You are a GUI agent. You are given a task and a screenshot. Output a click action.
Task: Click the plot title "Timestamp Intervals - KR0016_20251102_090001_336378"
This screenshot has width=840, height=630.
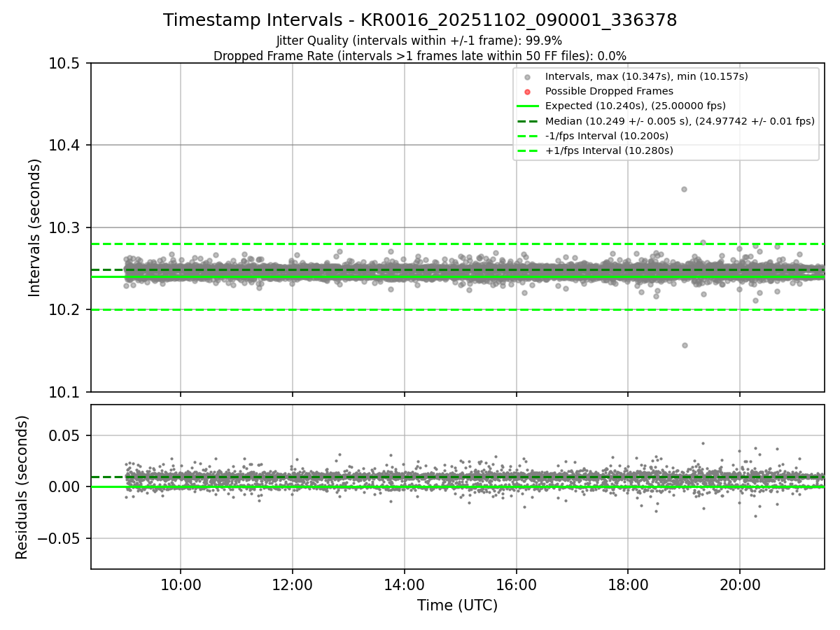pos(420,20)
